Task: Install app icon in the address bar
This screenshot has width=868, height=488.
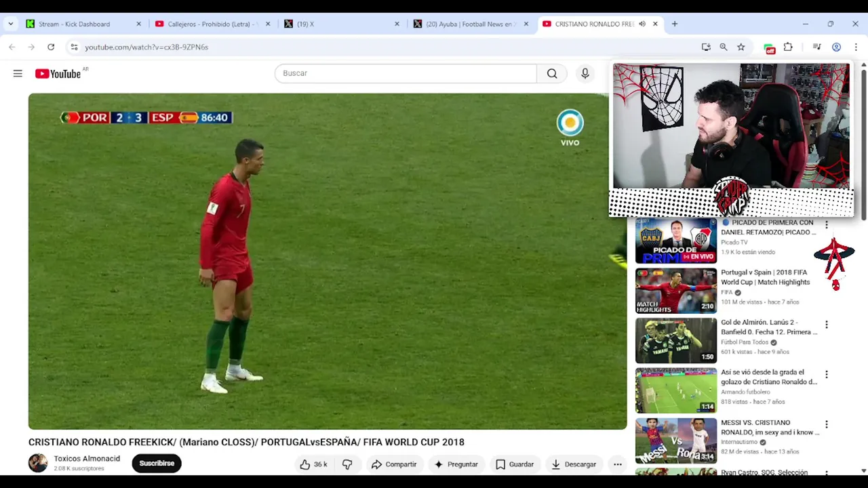Action: 706,47
